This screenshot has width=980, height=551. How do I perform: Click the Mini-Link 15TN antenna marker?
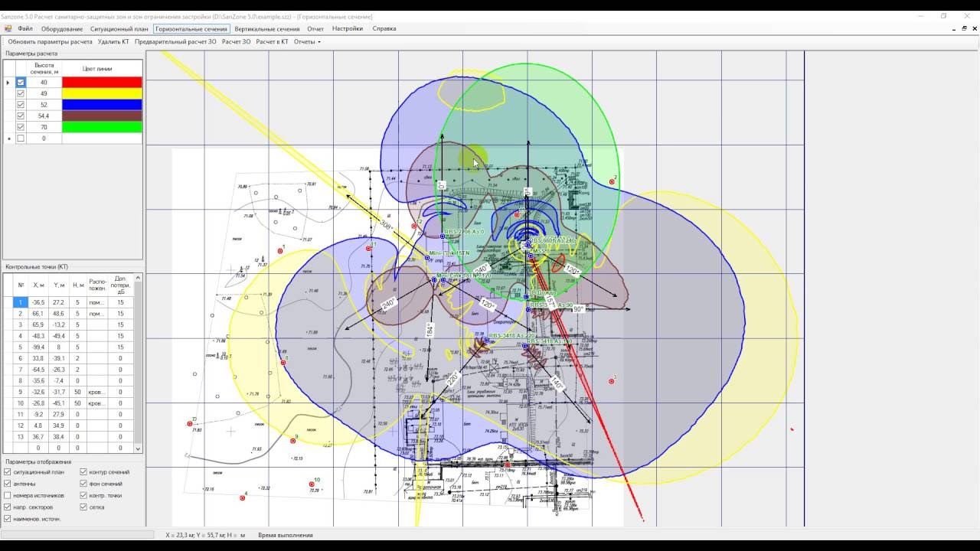pyautogui.click(x=427, y=258)
